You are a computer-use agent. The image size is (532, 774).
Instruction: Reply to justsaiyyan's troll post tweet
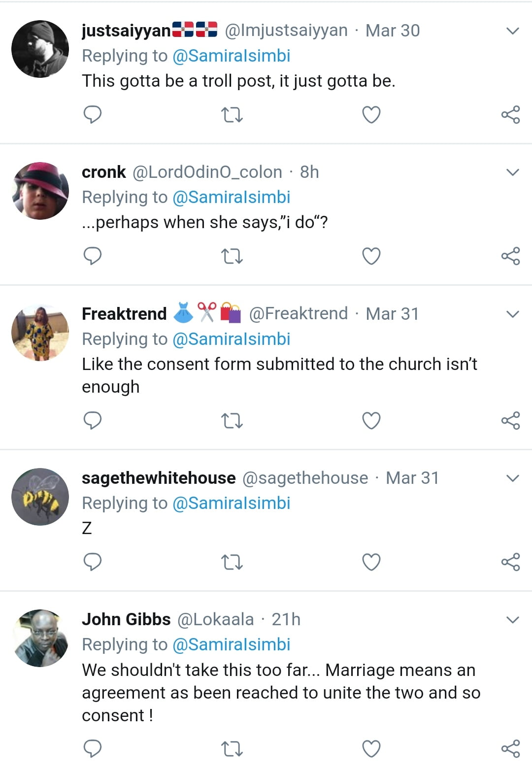(93, 115)
